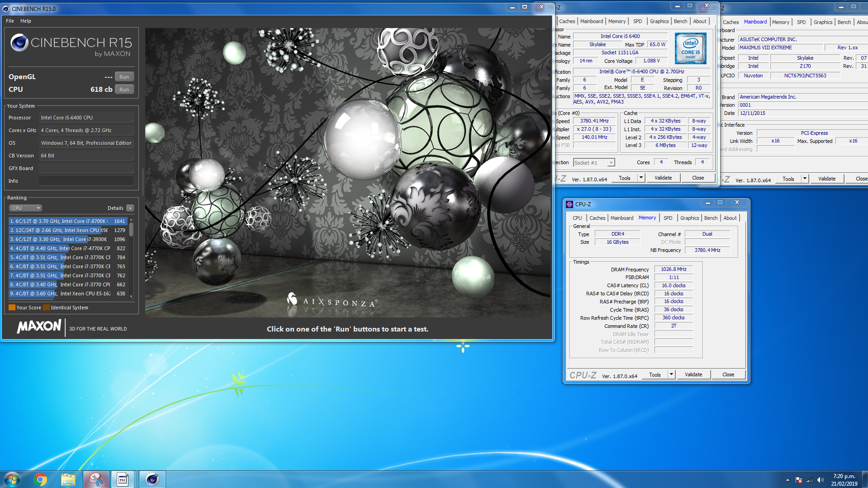The image size is (868, 488).
Task: Switch to SPD tab in Memory CPU-Z window
Action: click(668, 218)
